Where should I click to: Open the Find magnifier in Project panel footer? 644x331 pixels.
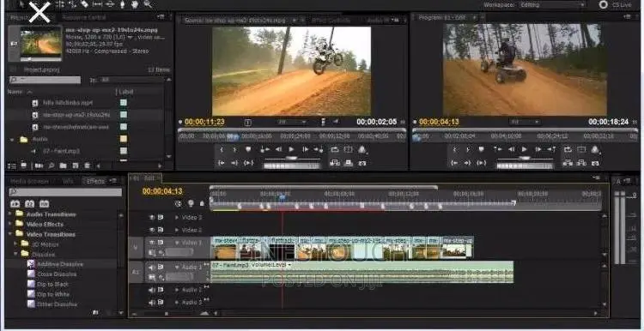tap(52, 165)
